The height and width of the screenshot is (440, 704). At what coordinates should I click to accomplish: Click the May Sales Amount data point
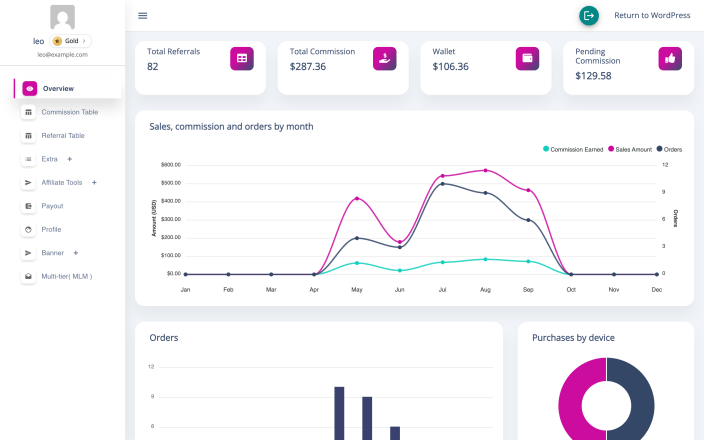[357, 198]
